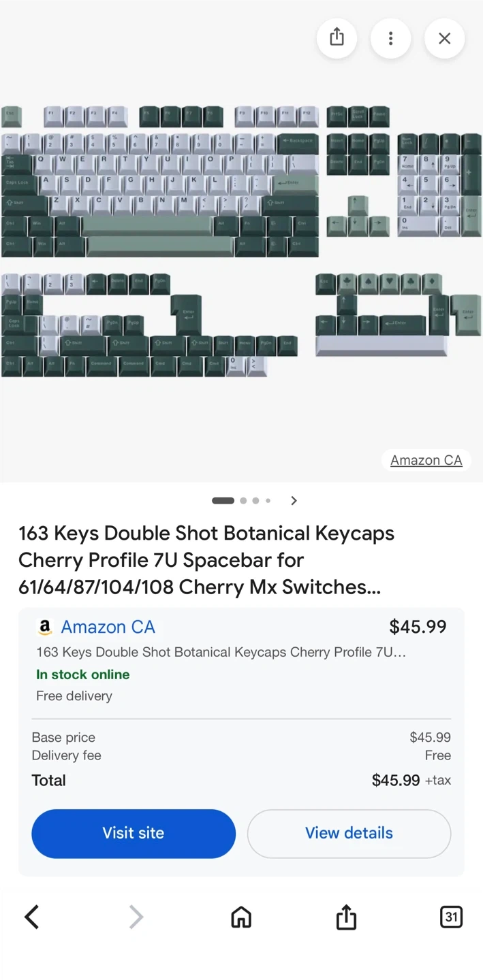Click the View details button

tap(349, 833)
